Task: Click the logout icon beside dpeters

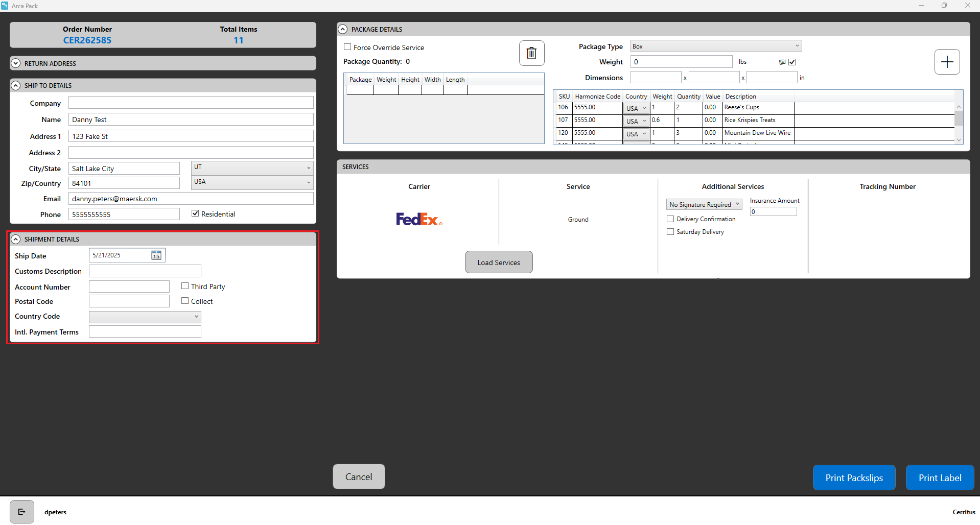Action: [22, 512]
